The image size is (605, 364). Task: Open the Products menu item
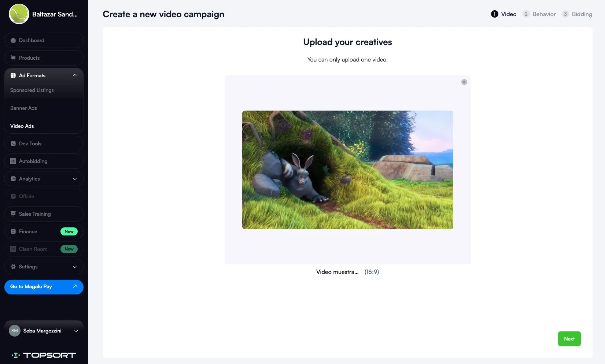coord(44,58)
